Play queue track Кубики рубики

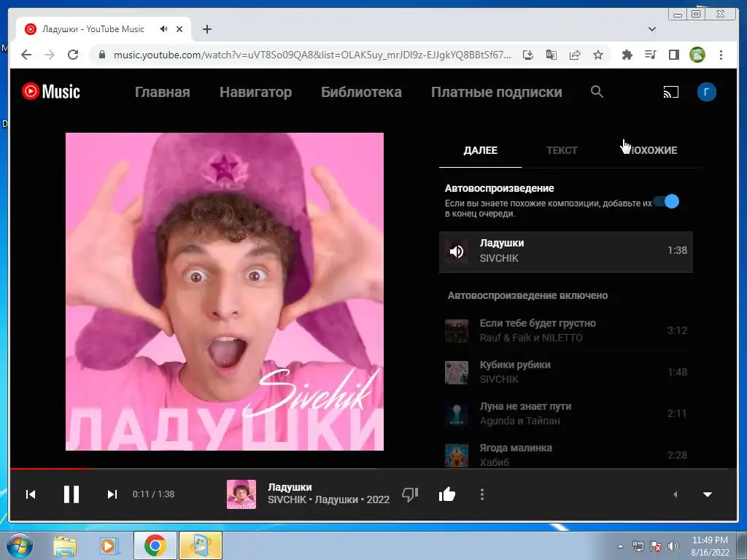point(566,372)
